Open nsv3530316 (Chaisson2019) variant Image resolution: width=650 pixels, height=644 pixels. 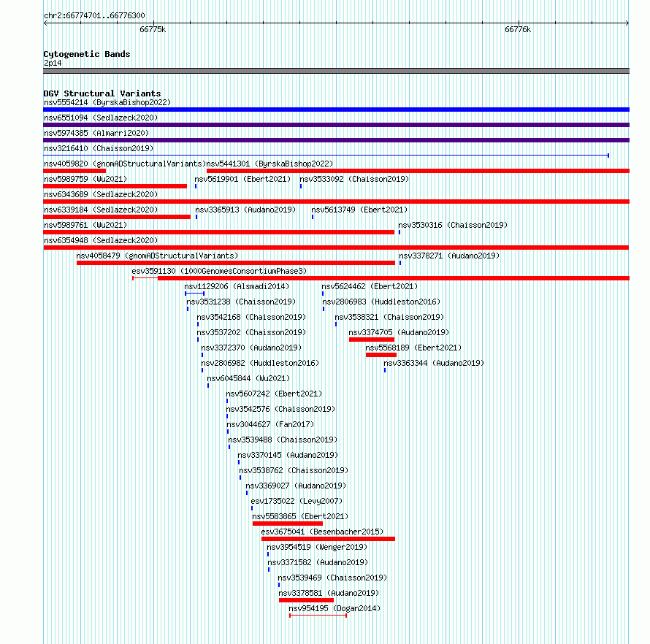point(453,225)
